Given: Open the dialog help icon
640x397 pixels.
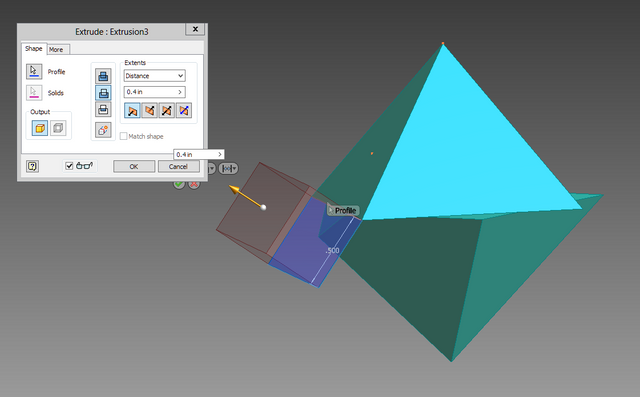Looking at the screenshot, I should point(32,166).
